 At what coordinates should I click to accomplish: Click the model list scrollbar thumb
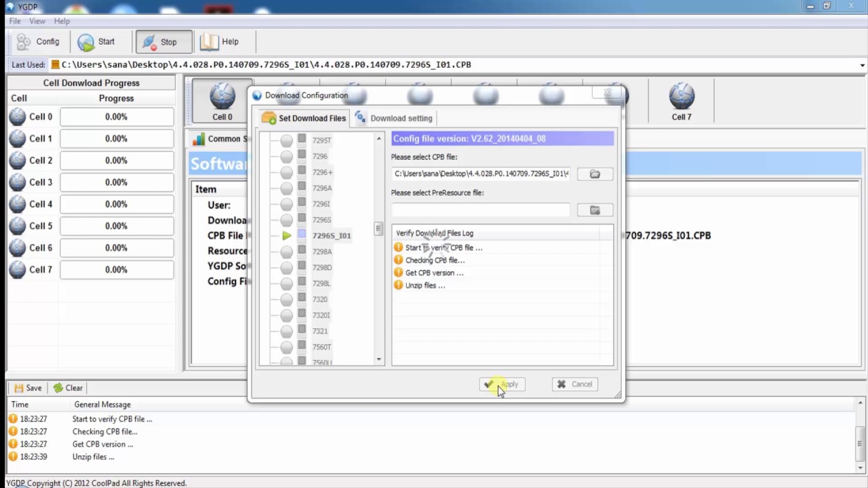click(x=379, y=229)
